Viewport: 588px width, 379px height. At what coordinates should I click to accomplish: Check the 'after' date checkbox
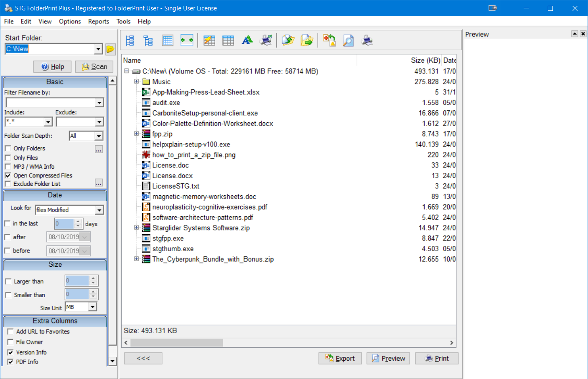point(7,237)
